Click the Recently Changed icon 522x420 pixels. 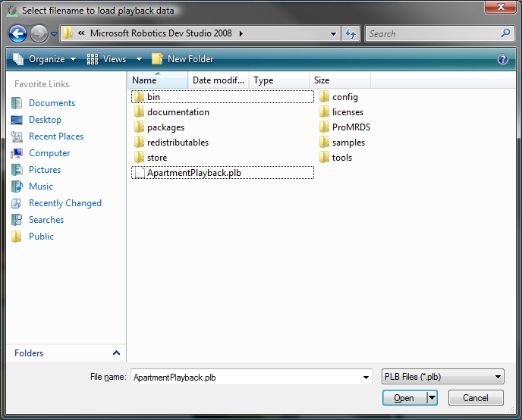click(17, 203)
